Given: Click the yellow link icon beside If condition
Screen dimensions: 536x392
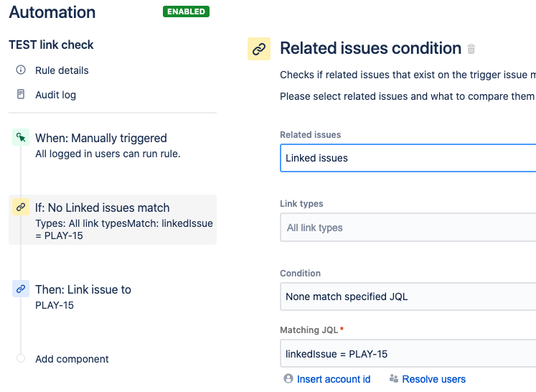Looking at the screenshot, I should [x=21, y=207].
